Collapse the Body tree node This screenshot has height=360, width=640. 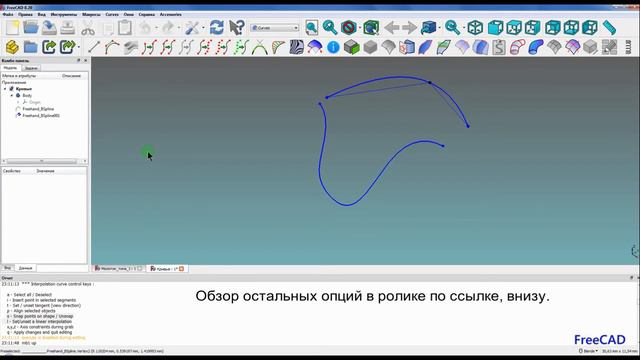pos(12,95)
